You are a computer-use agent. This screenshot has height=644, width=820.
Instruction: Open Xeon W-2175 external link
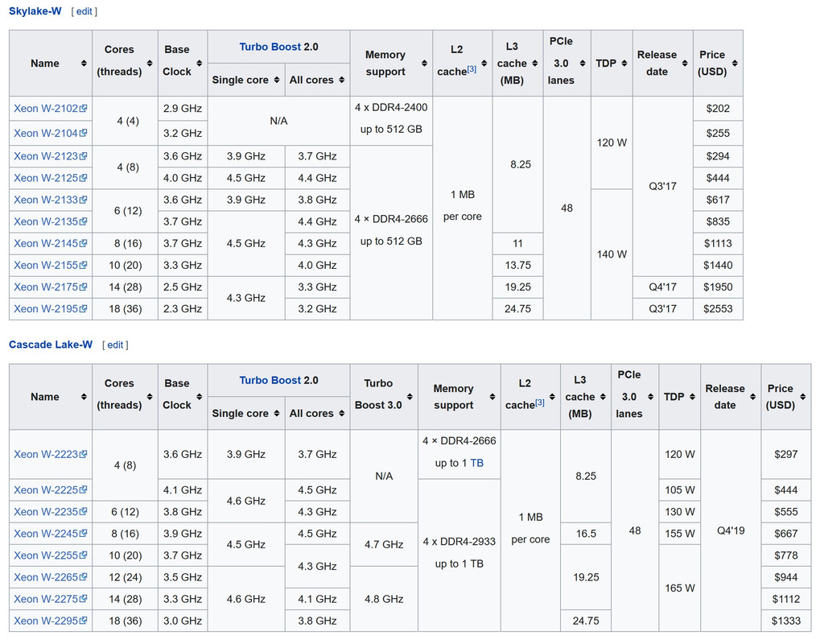[x=50, y=287]
